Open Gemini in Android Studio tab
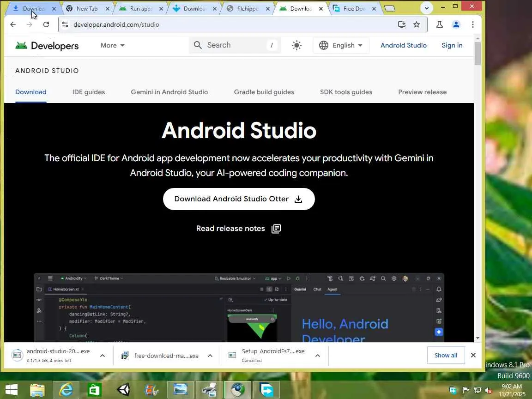Viewport: 532px width, 399px height. click(x=169, y=92)
